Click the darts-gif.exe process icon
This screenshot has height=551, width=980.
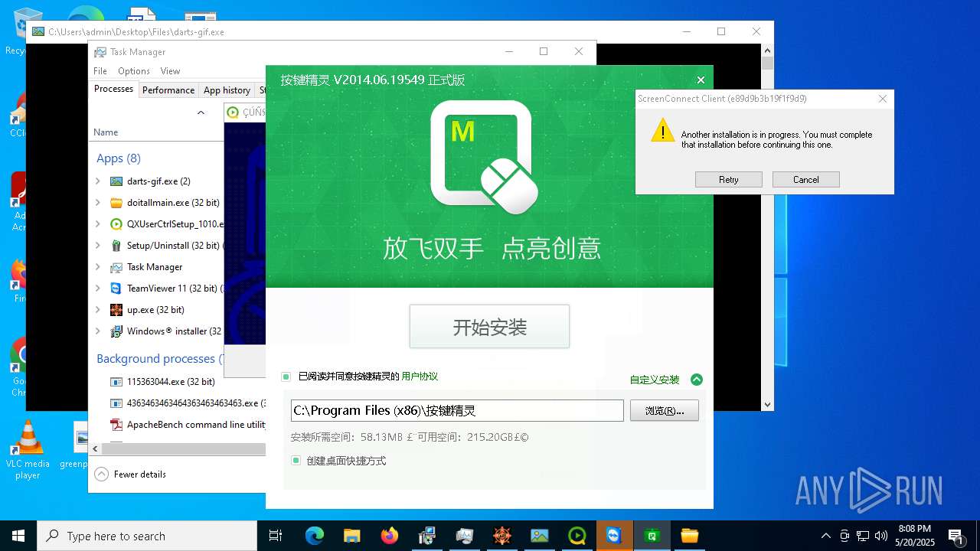click(x=116, y=181)
